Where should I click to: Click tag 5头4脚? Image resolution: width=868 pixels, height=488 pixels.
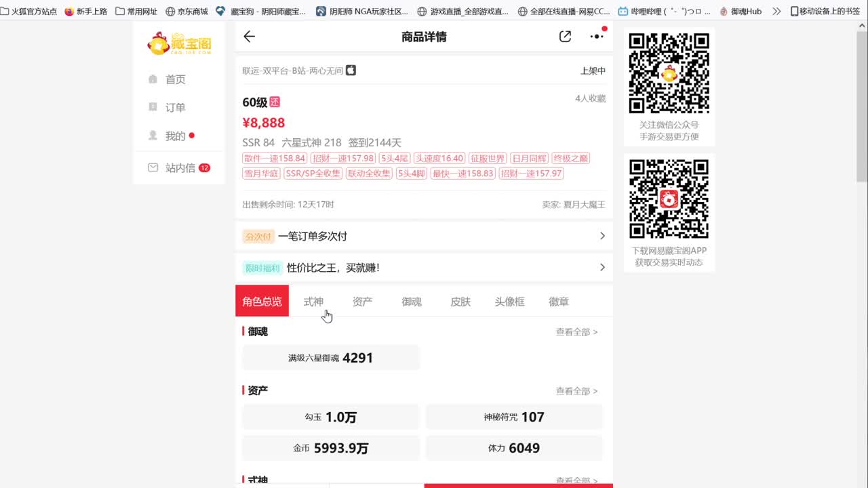coord(412,174)
